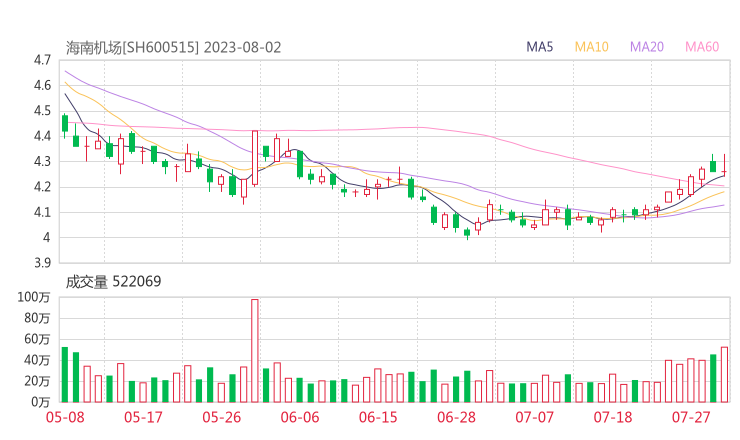
Task: Click the 100万 volume axis label
Action: [x=34, y=297]
